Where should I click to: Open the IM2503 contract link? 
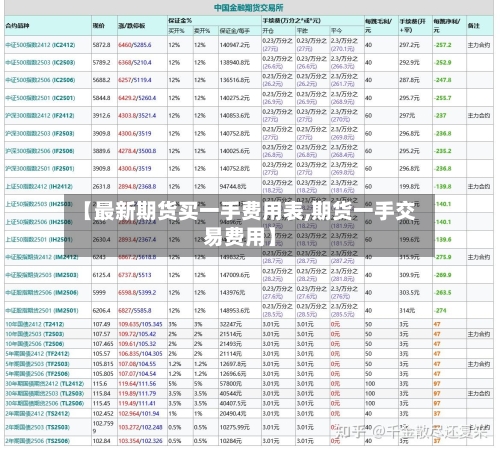(42, 275)
